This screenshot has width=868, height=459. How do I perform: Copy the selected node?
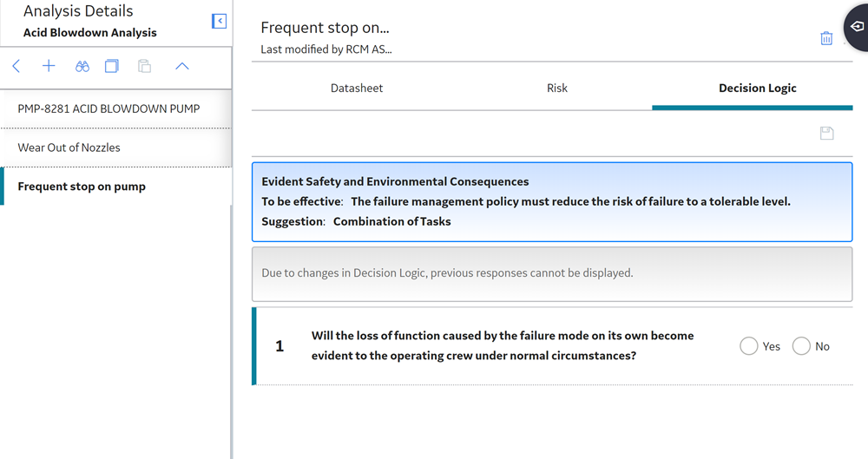112,67
